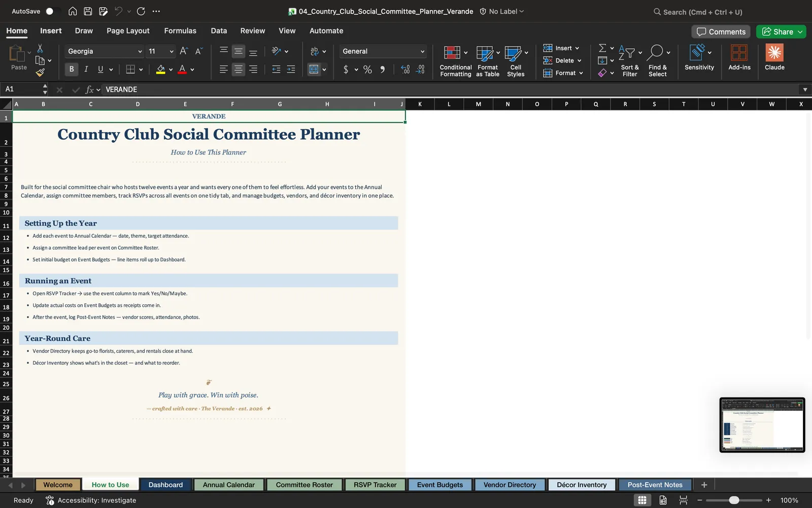The height and width of the screenshot is (508, 812).
Task: Click the Percent Style icon
Action: (x=367, y=70)
